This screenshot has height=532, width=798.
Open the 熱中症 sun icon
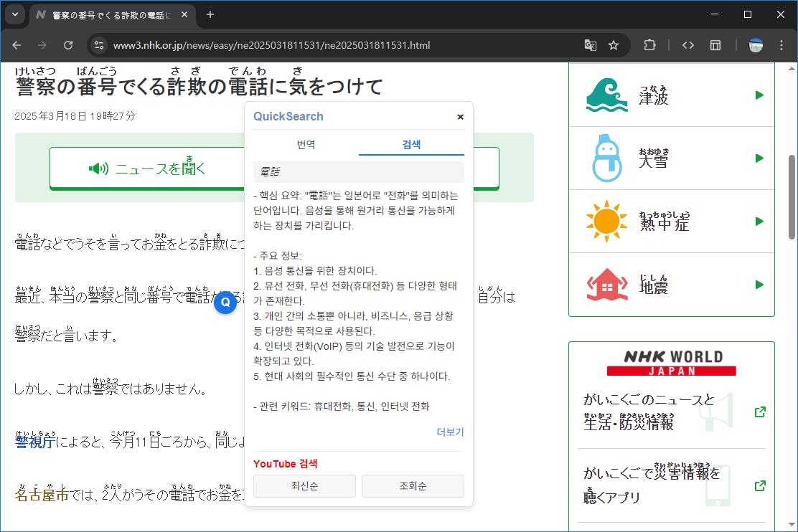point(606,222)
